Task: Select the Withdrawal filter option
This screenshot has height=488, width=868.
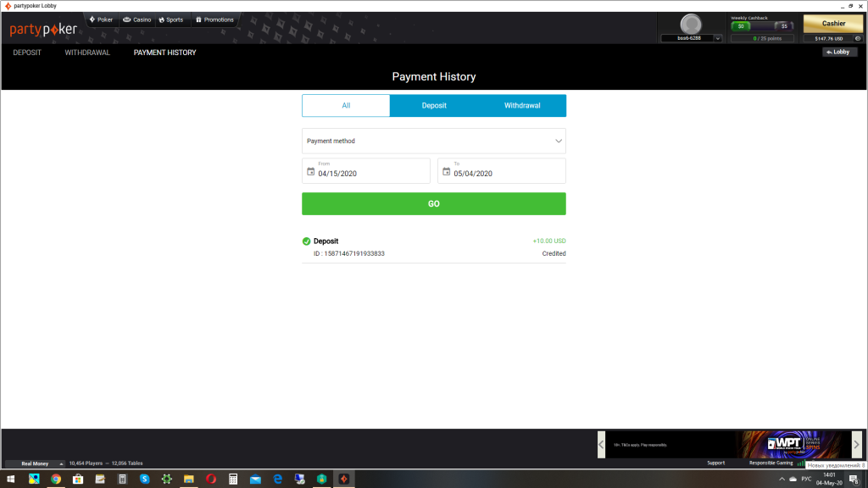Action: click(522, 106)
